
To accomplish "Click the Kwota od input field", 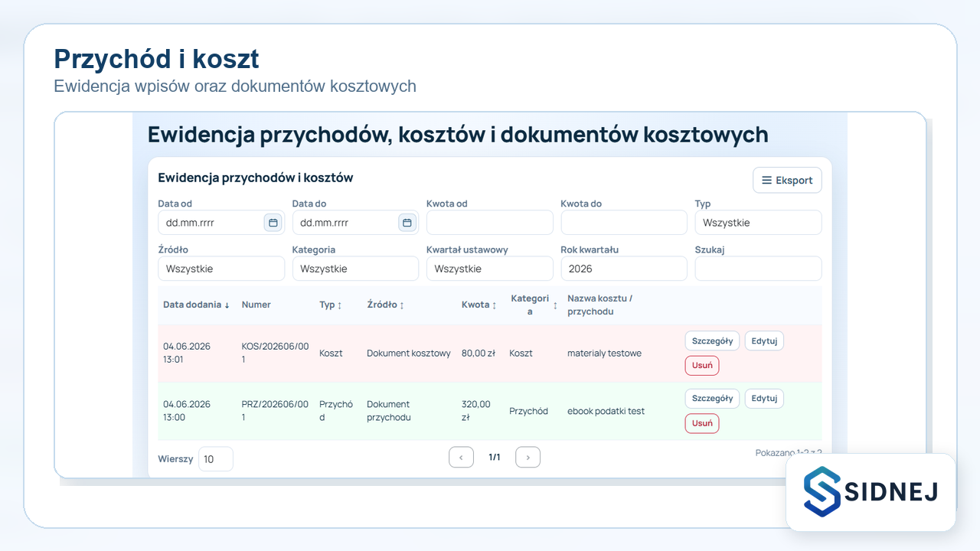I will pos(490,223).
